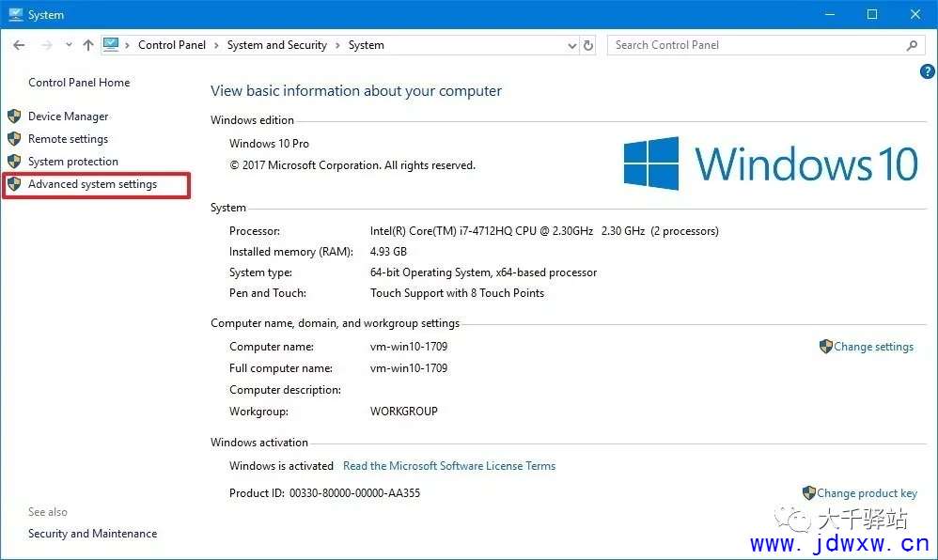Open Help via the question mark icon
The image size is (938, 560).
927,71
